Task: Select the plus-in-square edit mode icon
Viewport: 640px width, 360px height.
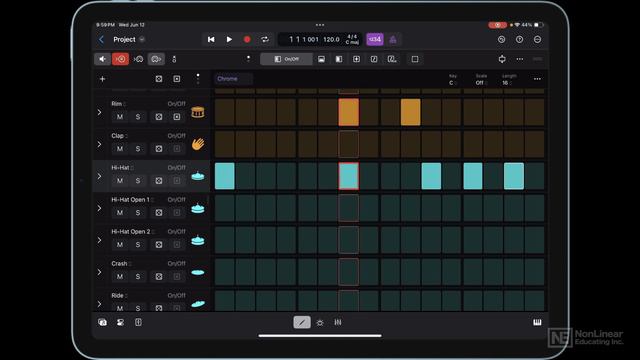Action: pos(356,59)
